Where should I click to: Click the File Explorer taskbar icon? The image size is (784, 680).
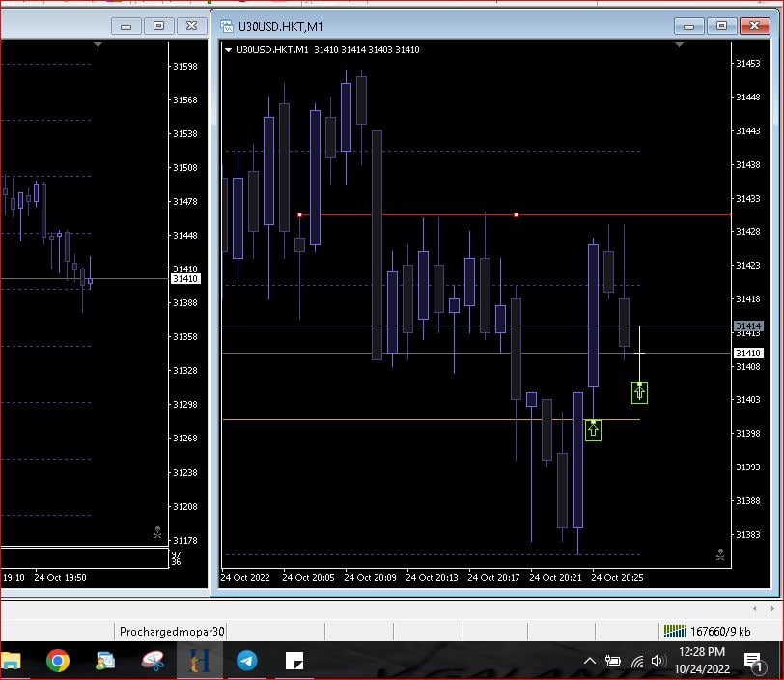tap(10, 661)
